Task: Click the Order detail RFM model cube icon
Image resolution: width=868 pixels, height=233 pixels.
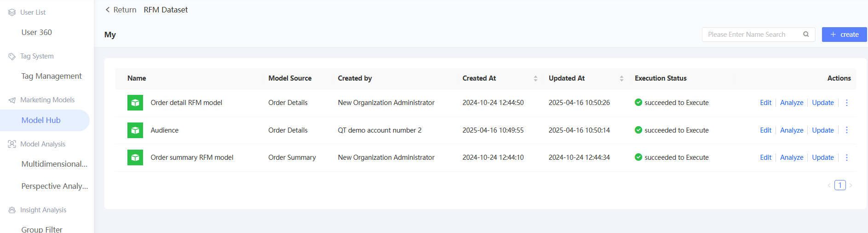Action: [135, 103]
